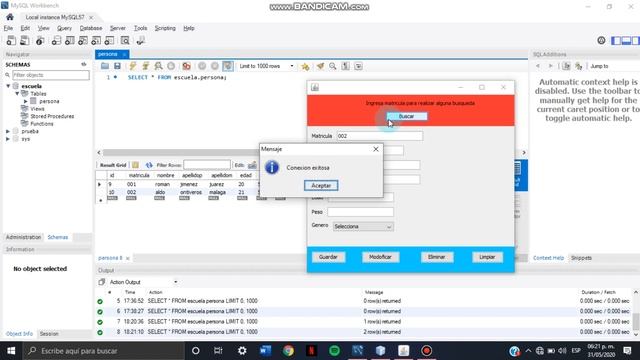
Task: Click the create new view toolbar icon
Action: pos(83,40)
